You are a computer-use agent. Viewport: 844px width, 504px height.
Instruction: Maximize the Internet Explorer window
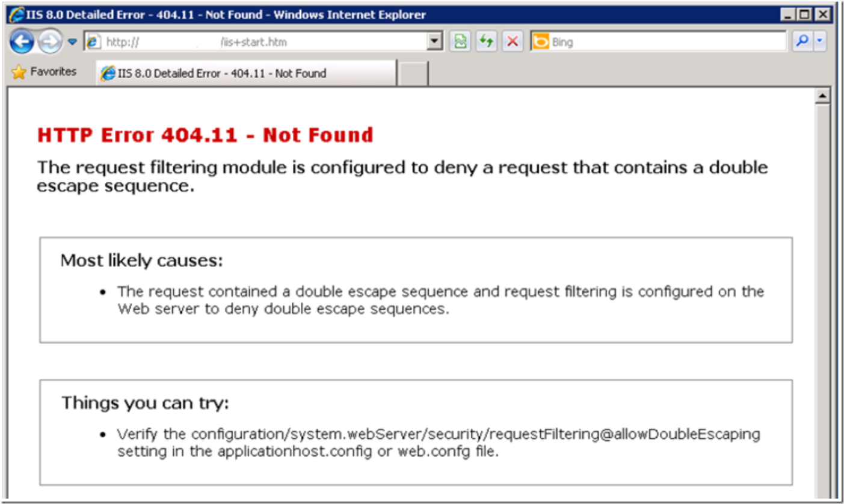[x=805, y=15]
